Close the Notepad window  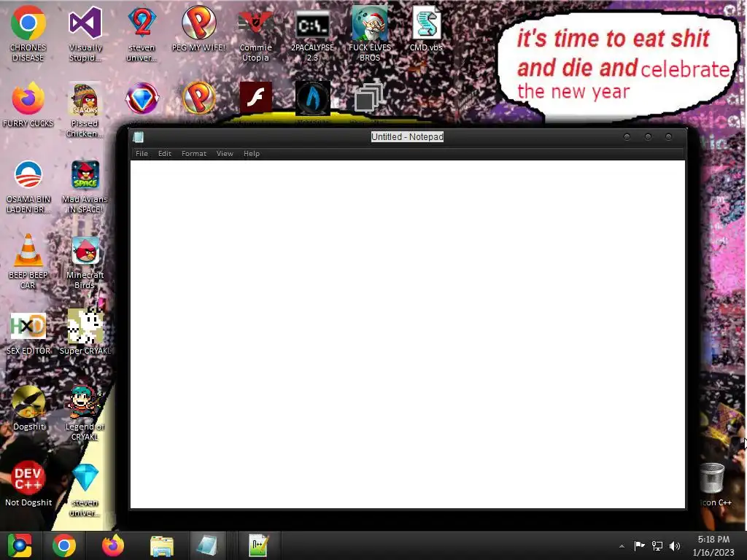click(669, 136)
